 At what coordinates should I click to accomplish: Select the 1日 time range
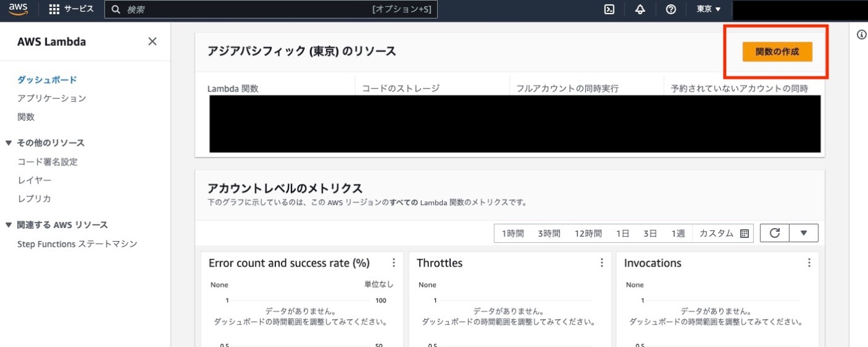[x=622, y=234]
